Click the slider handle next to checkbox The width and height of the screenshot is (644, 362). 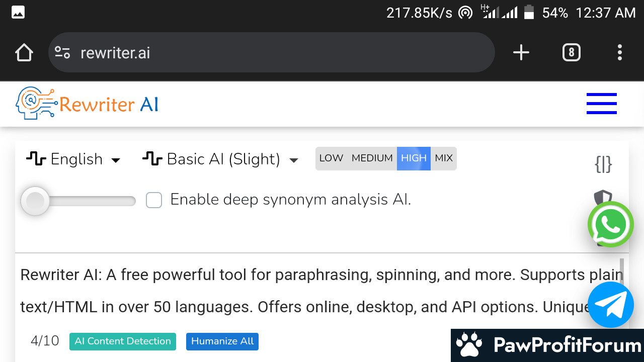pyautogui.click(x=35, y=201)
